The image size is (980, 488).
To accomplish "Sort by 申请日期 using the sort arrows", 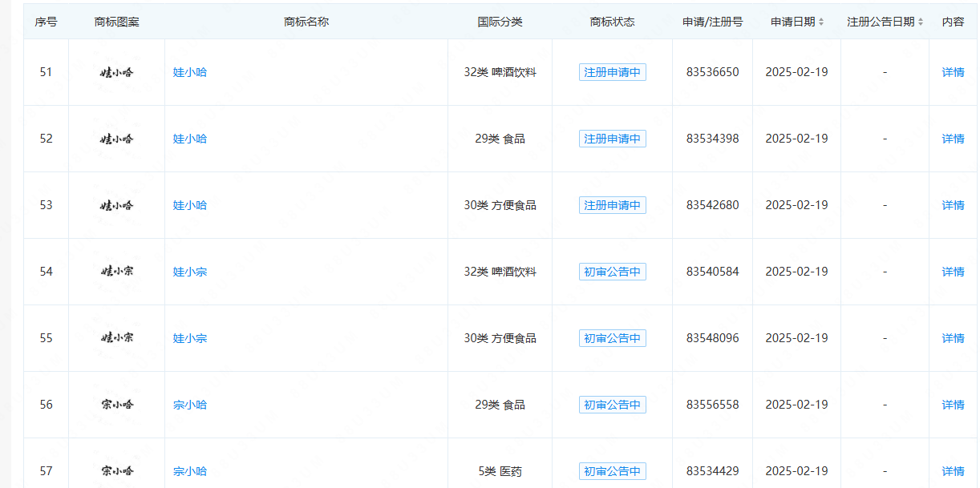I will pos(820,22).
